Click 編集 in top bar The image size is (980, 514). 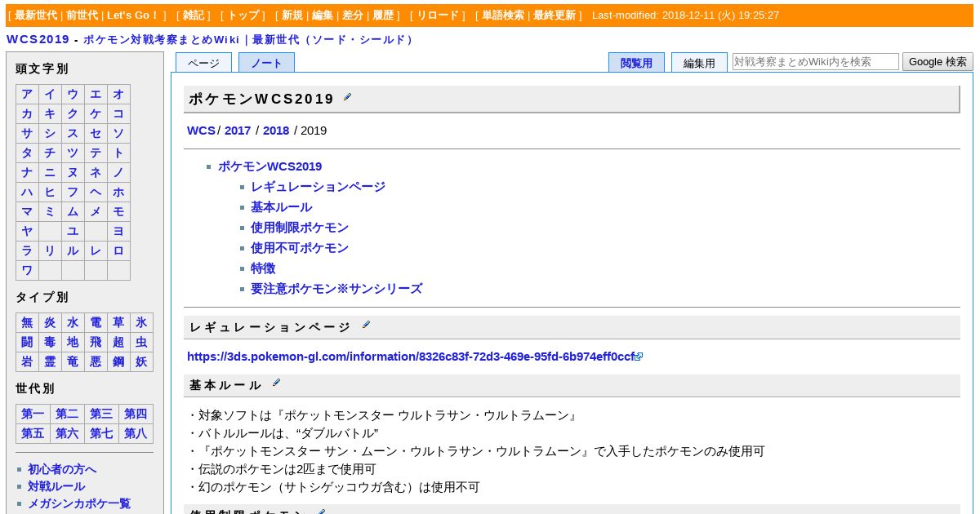323,16
